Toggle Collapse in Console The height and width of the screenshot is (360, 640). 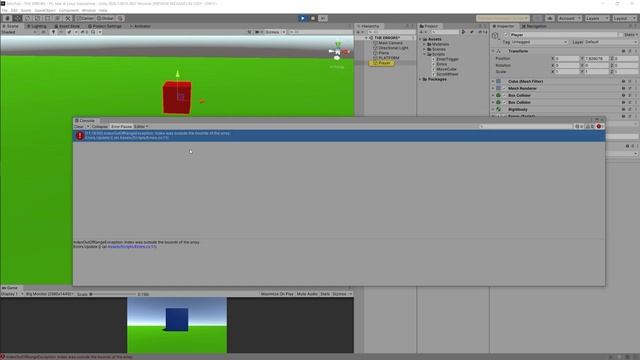100,127
